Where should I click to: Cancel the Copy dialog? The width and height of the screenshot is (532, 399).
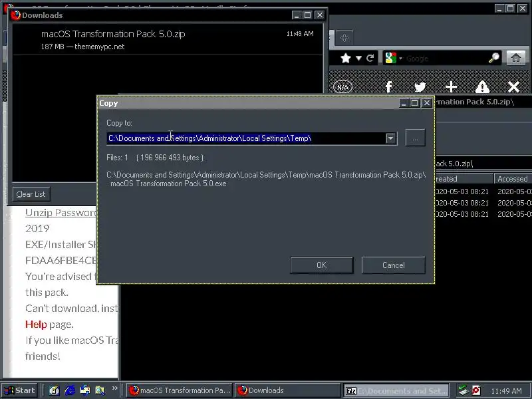coord(393,265)
